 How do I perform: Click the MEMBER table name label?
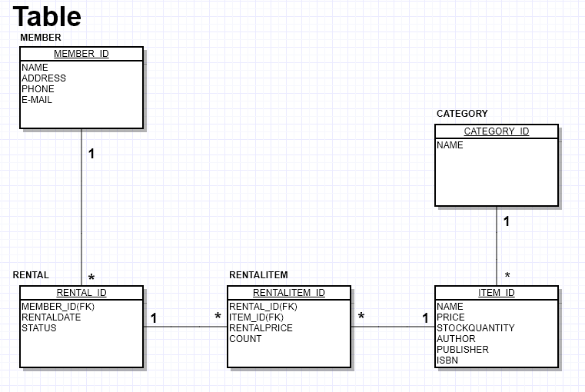(41, 38)
